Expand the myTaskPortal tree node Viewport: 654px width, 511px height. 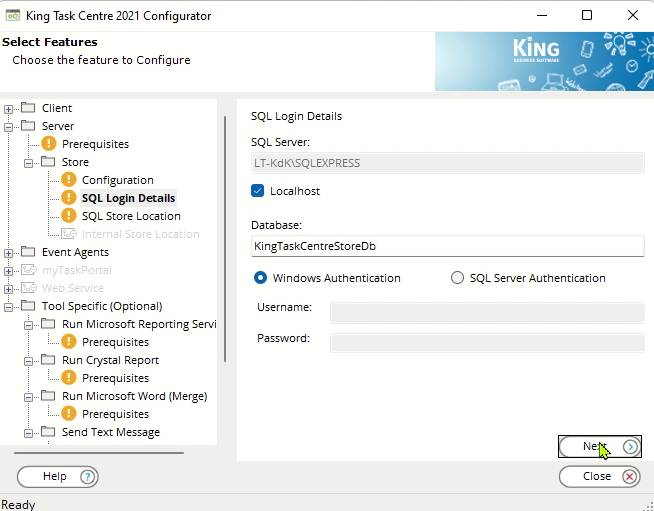coord(8,271)
